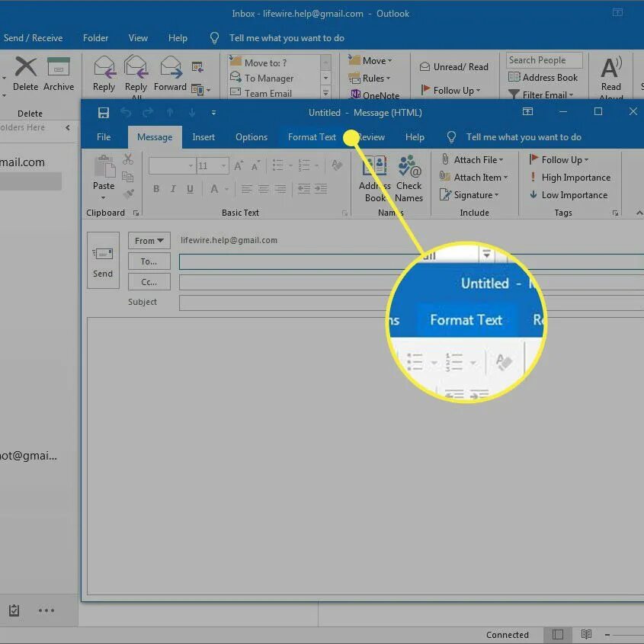Open the File tab in message window

pos(104,137)
